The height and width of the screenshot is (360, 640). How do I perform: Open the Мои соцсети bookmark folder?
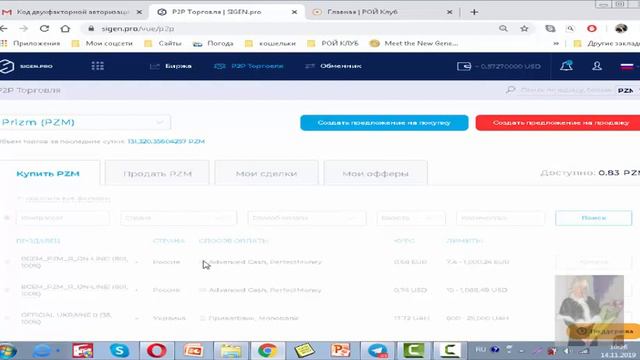[102, 43]
